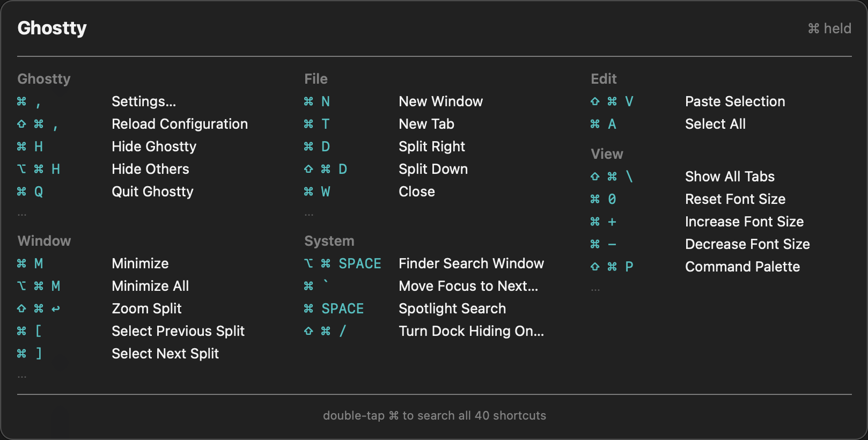Click the 'New Window' label

point(440,101)
